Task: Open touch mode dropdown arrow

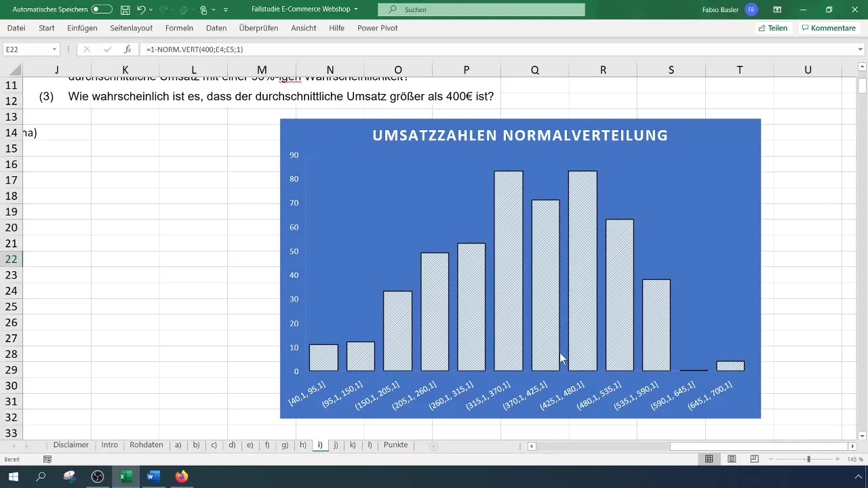Action: [214, 10]
